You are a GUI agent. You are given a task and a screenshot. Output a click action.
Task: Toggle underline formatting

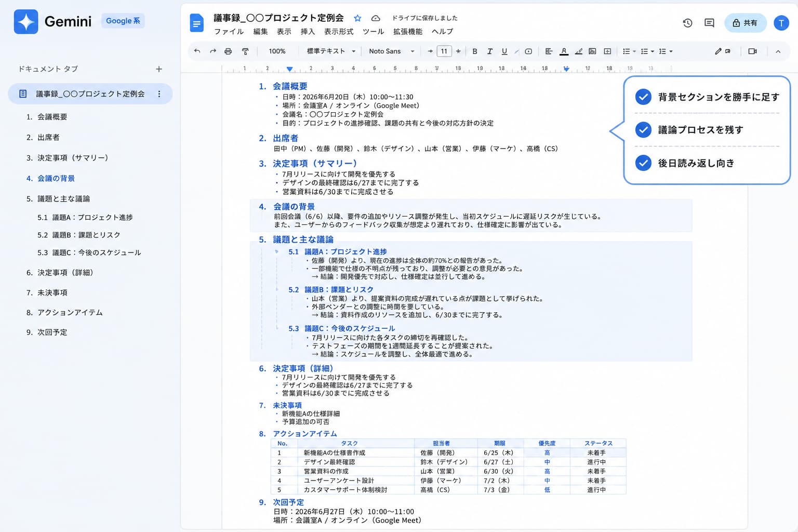pyautogui.click(x=504, y=51)
